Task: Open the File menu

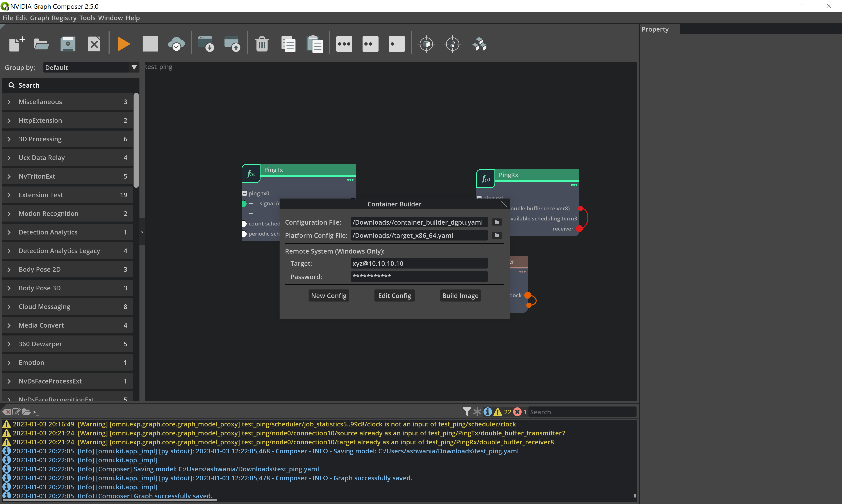Action: [7, 18]
